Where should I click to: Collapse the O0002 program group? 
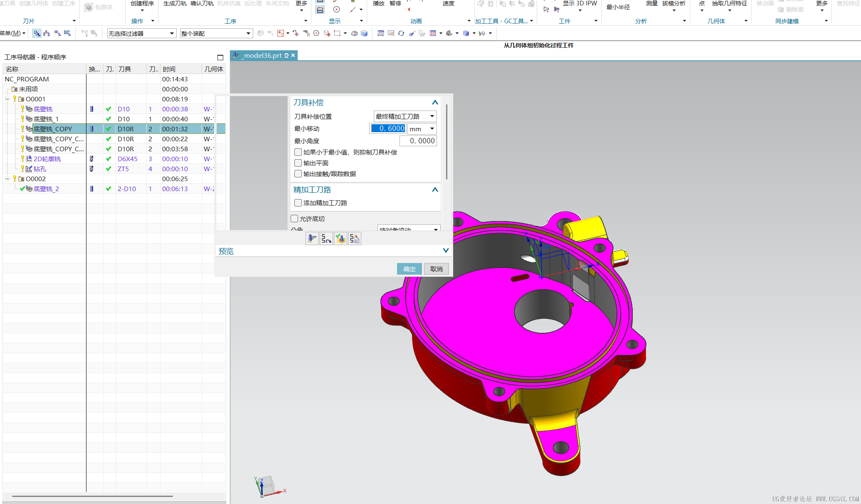[7, 179]
